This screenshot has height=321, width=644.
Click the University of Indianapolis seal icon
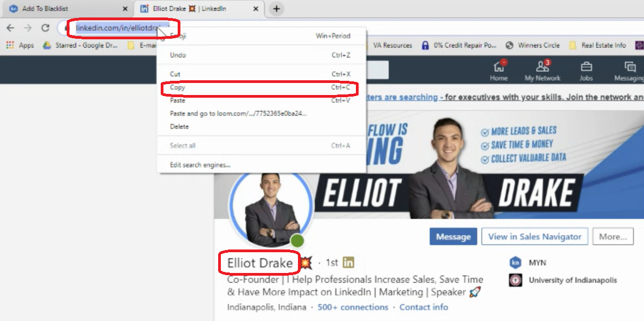coord(516,281)
